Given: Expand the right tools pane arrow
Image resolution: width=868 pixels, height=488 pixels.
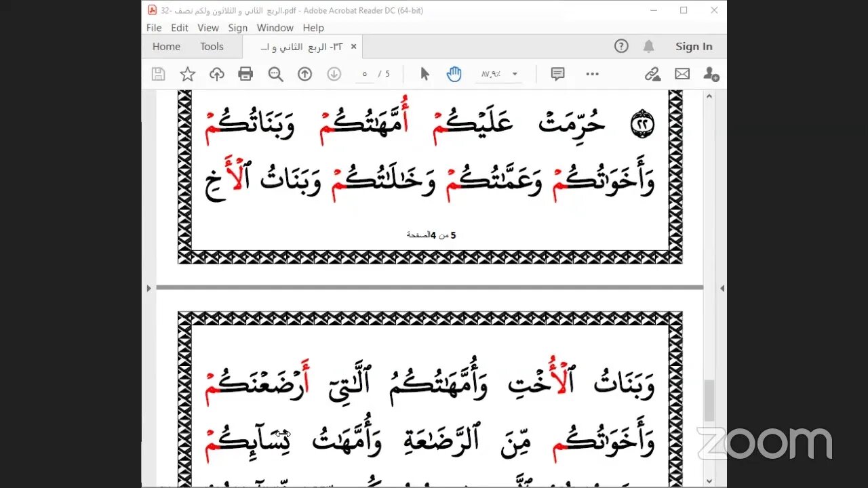Looking at the screenshot, I should point(722,288).
